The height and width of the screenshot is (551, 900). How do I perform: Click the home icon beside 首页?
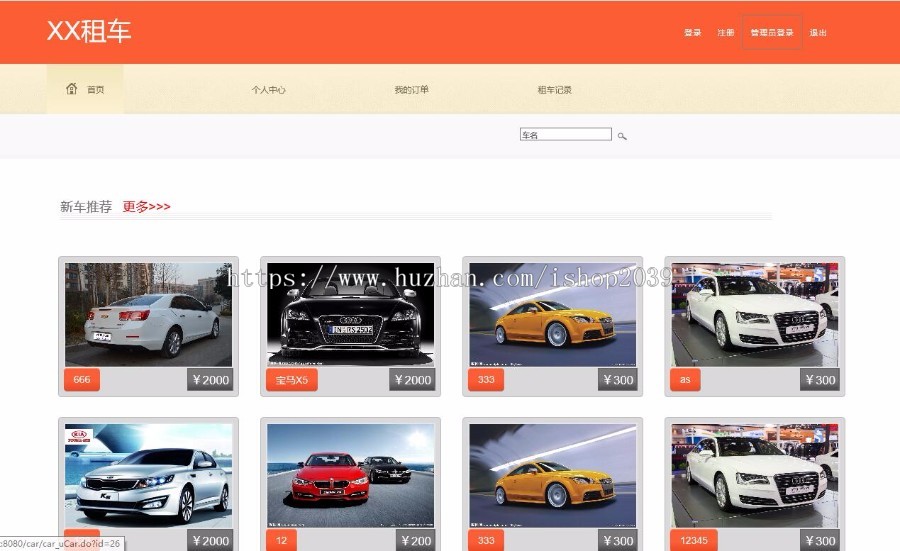72,88
